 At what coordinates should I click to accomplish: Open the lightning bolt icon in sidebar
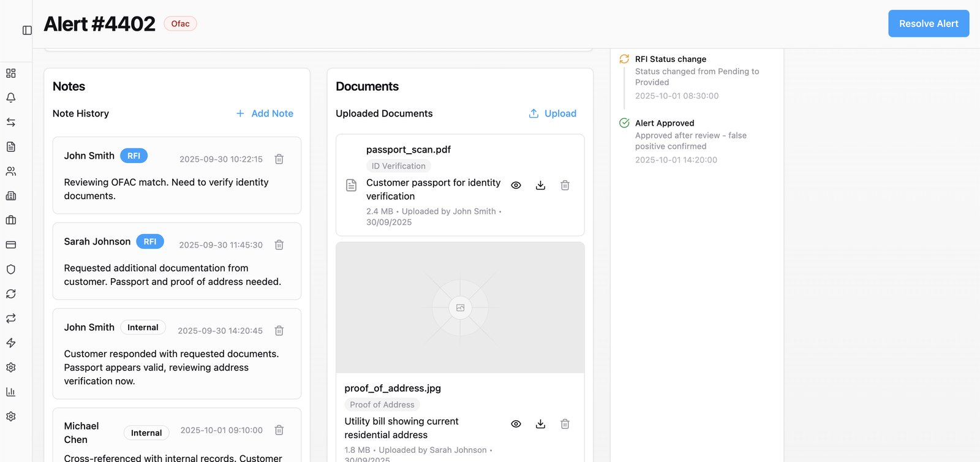click(x=11, y=343)
